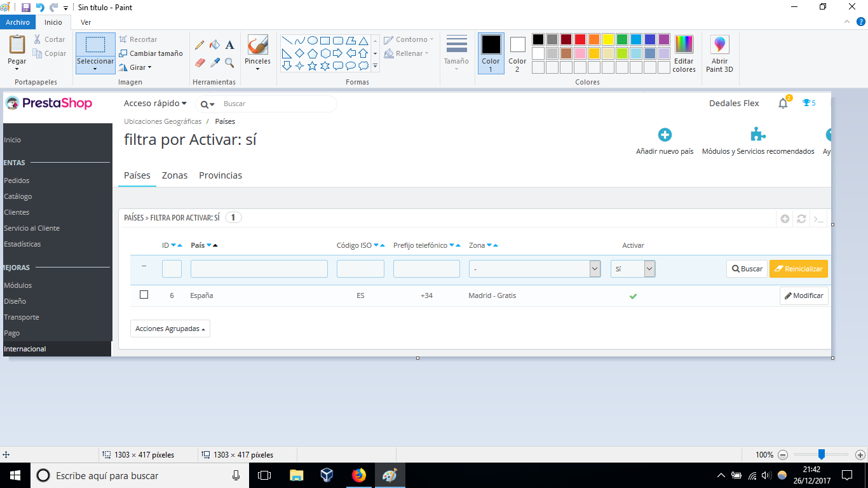Select the Eraser tool
The width and height of the screenshot is (868, 488).
(x=200, y=62)
